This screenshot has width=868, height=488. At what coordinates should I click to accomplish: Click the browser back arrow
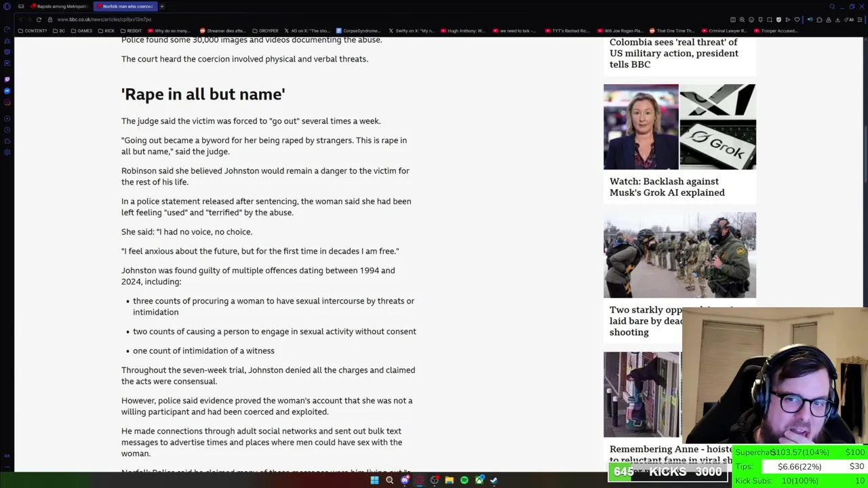coord(20,20)
